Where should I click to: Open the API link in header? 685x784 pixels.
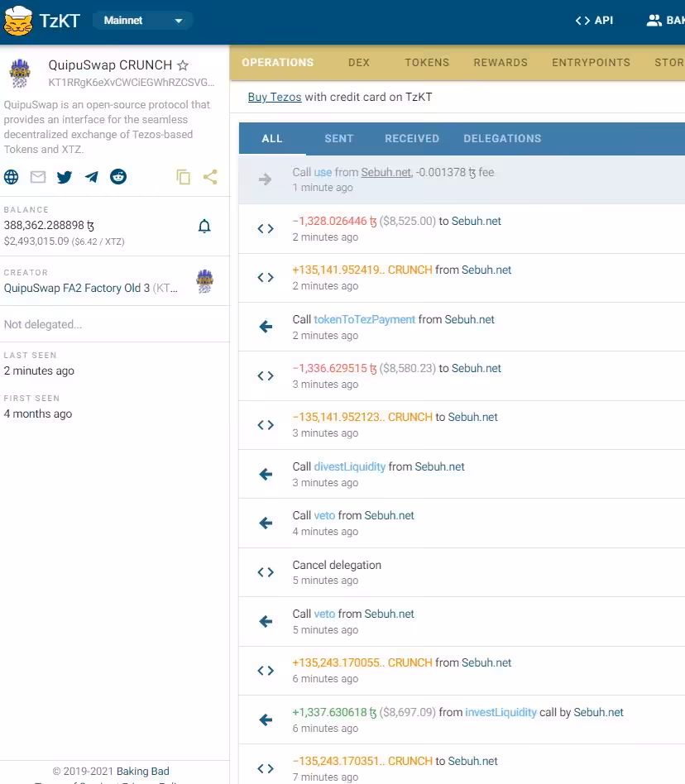point(594,21)
